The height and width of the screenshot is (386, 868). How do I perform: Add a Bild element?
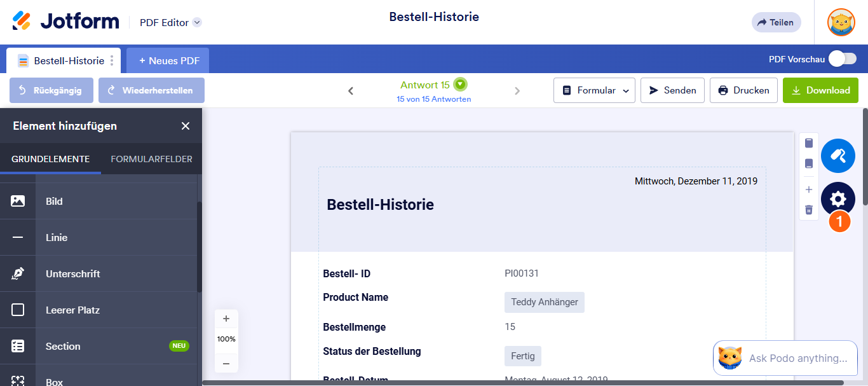click(x=98, y=201)
